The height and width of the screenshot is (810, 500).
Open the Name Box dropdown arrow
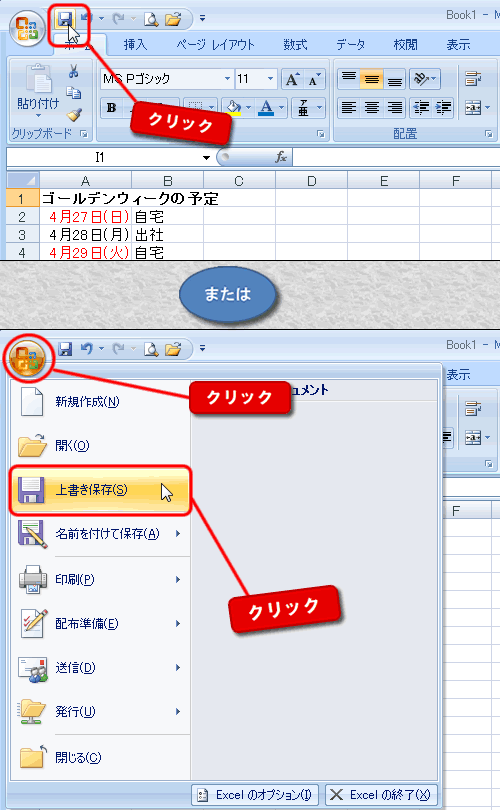[206, 157]
